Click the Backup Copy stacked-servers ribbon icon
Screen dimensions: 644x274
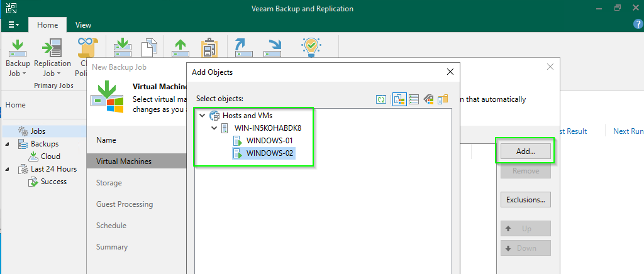coord(122,48)
